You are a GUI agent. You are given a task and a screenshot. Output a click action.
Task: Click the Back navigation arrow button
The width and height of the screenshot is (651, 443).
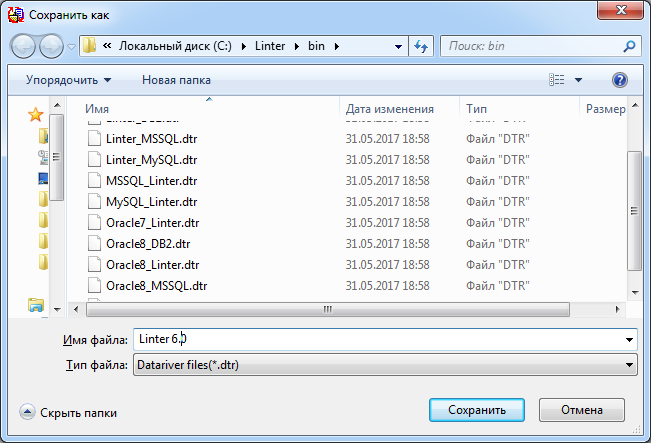tap(23, 46)
